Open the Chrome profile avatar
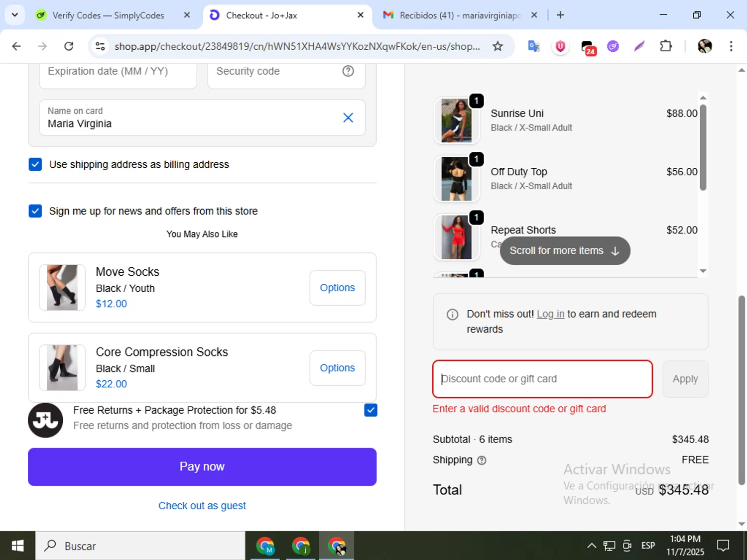 (x=705, y=46)
